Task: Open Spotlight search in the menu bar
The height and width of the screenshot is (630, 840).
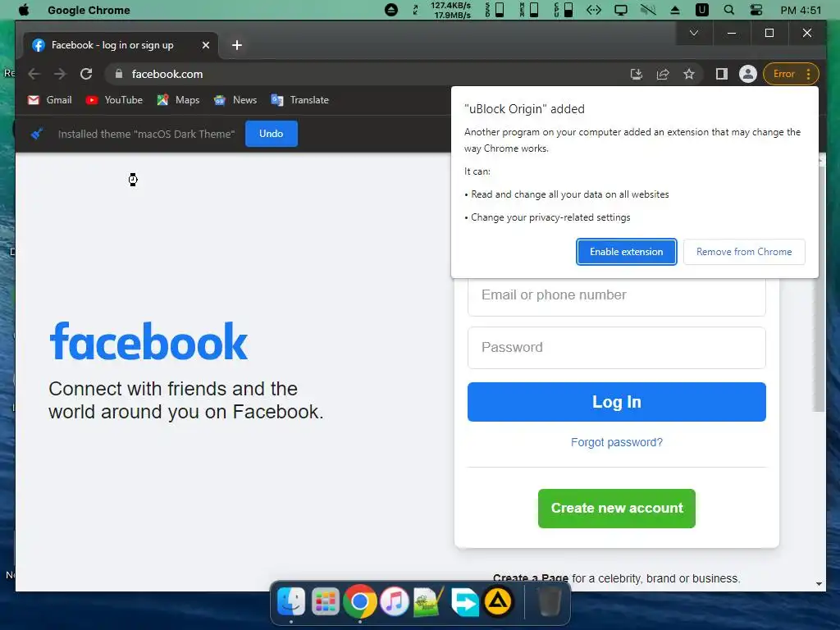Action: pyautogui.click(x=728, y=10)
